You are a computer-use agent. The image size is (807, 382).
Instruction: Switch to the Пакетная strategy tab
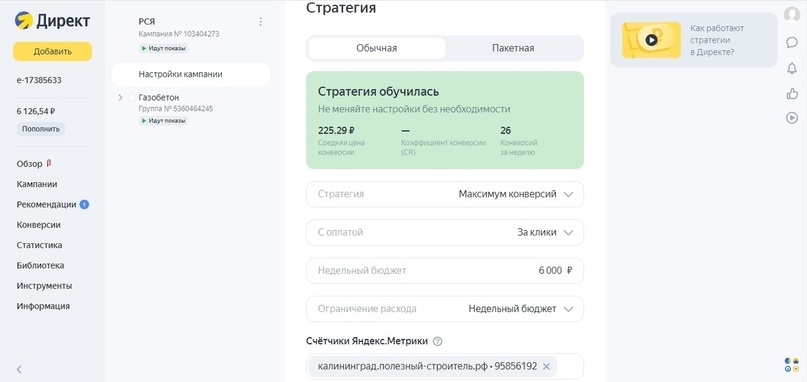click(513, 48)
